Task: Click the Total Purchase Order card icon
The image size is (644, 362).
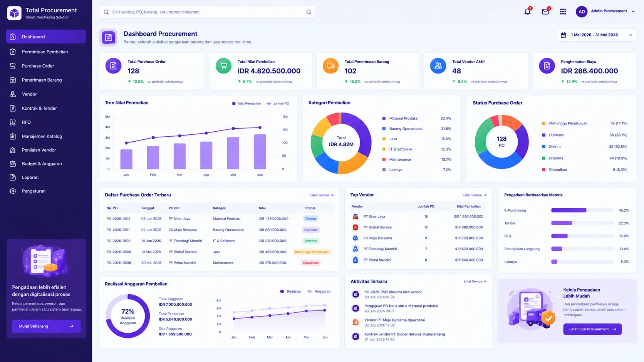Action: (113, 66)
